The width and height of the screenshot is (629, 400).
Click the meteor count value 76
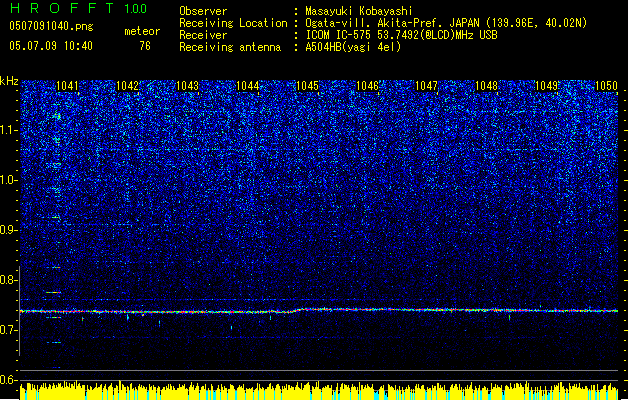[145, 46]
